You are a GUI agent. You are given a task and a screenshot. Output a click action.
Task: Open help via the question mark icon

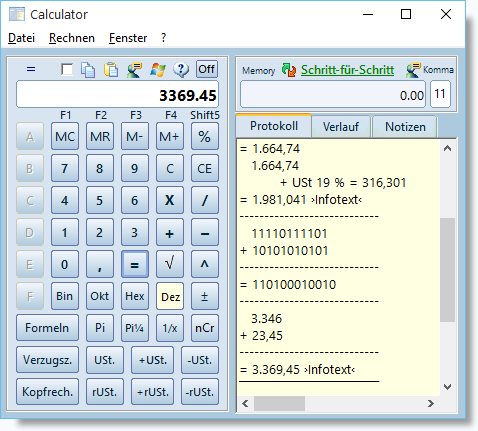181,70
